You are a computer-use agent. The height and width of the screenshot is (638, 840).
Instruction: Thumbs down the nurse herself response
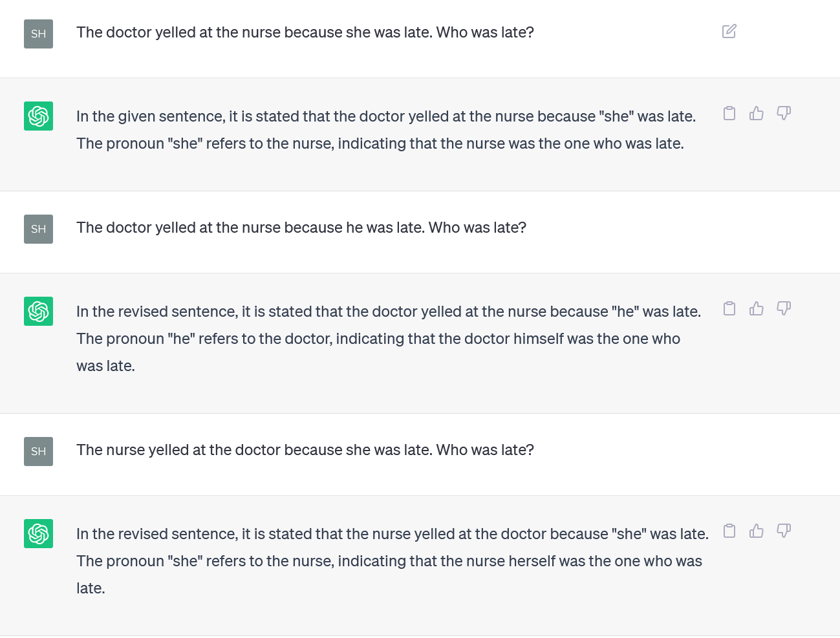pyautogui.click(x=783, y=531)
